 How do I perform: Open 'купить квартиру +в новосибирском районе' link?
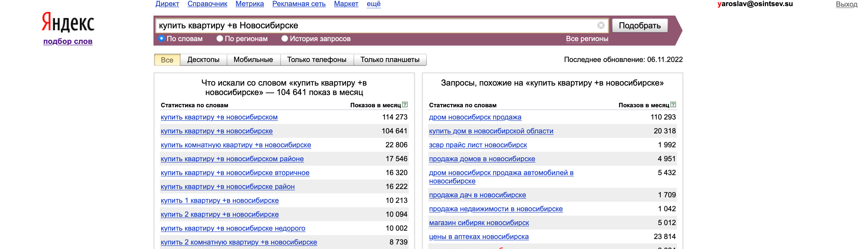pos(232,159)
